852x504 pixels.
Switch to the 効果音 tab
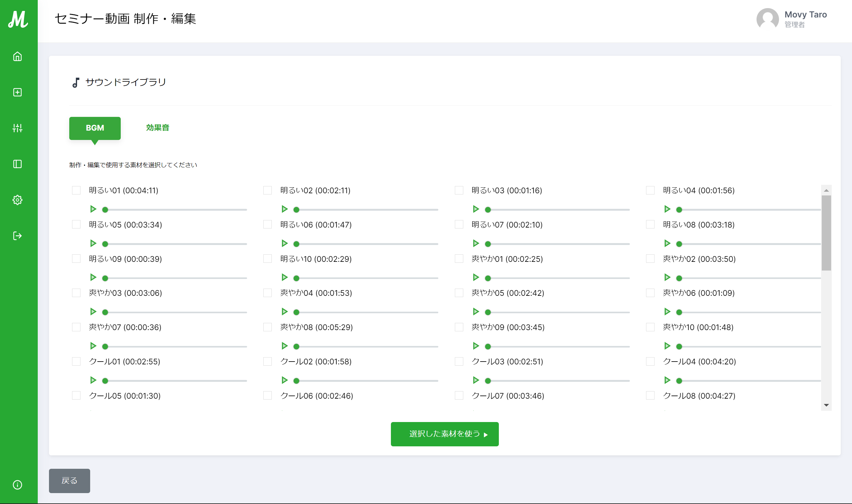tap(157, 128)
